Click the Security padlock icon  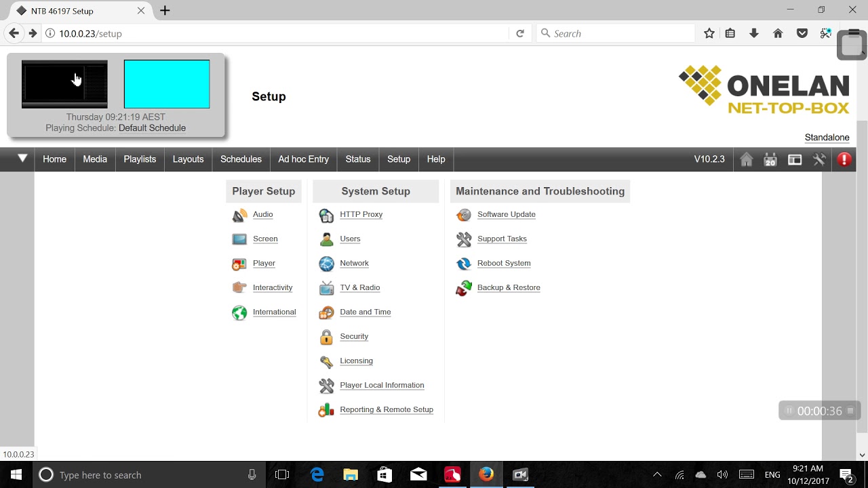(x=326, y=337)
